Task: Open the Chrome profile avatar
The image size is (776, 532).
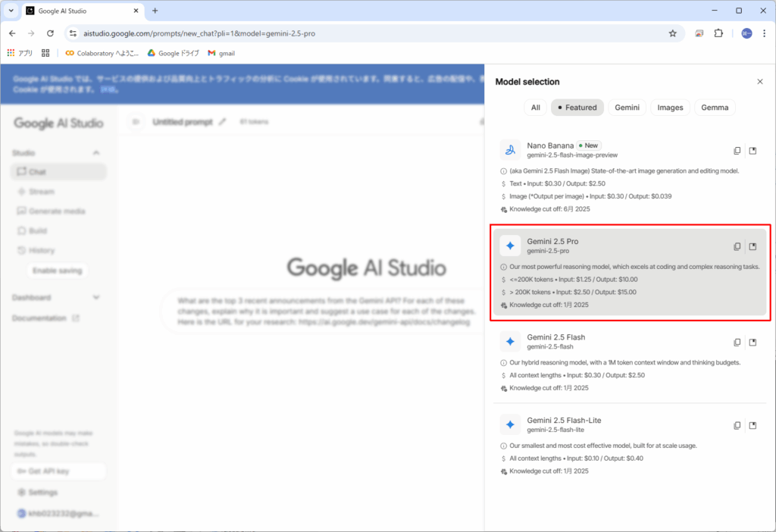Action: pyautogui.click(x=746, y=33)
